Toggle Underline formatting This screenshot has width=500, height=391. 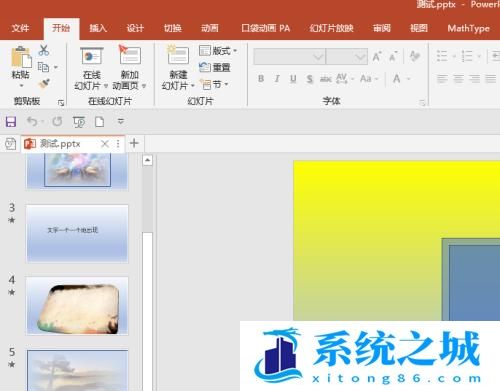(x=293, y=79)
